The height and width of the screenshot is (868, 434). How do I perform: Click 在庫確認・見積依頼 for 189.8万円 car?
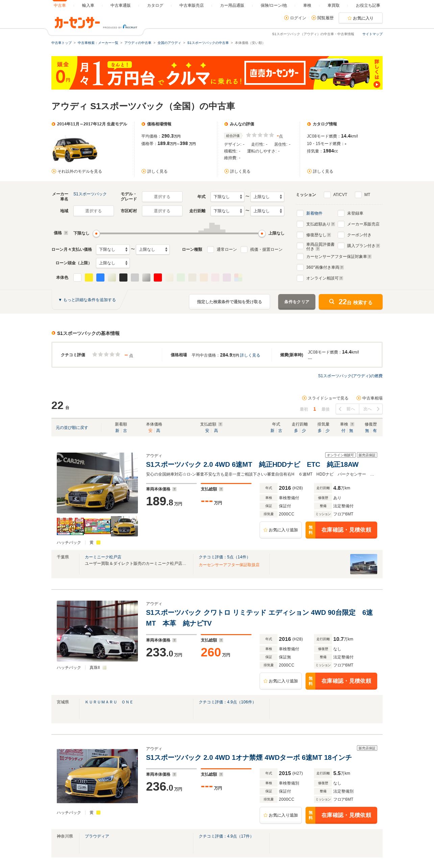coord(341,530)
